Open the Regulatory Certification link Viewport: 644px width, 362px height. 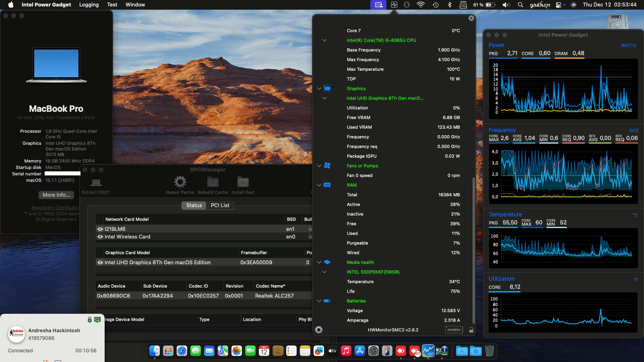[56, 208]
